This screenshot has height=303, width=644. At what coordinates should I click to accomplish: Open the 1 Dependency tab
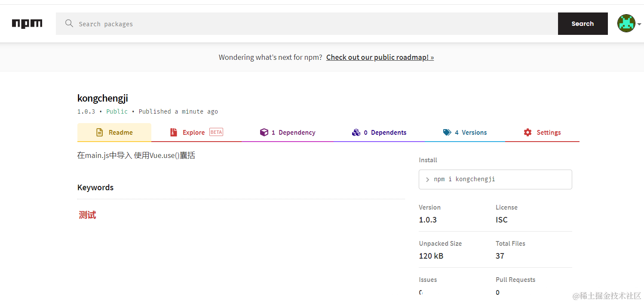pyautogui.click(x=288, y=133)
